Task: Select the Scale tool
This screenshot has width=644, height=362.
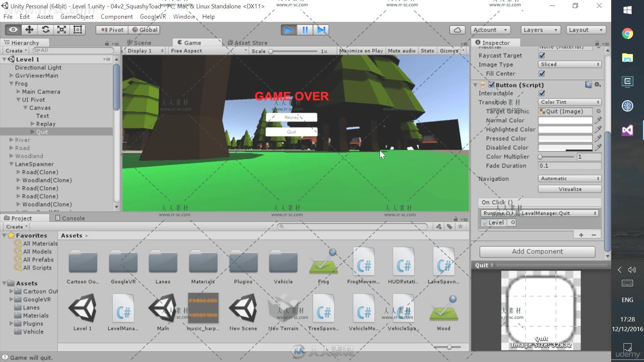Action: (x=62, y=30)
